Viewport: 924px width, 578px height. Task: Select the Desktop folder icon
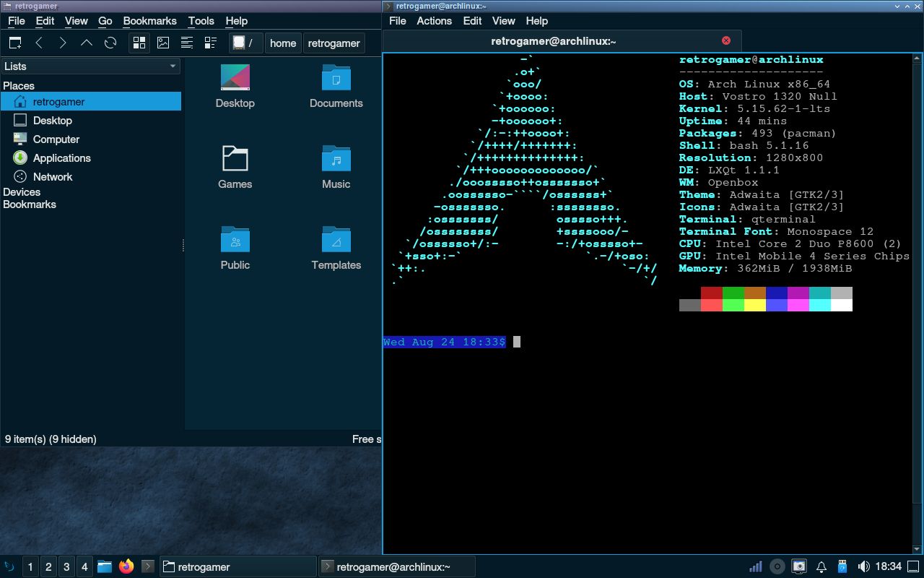(235, 86)
